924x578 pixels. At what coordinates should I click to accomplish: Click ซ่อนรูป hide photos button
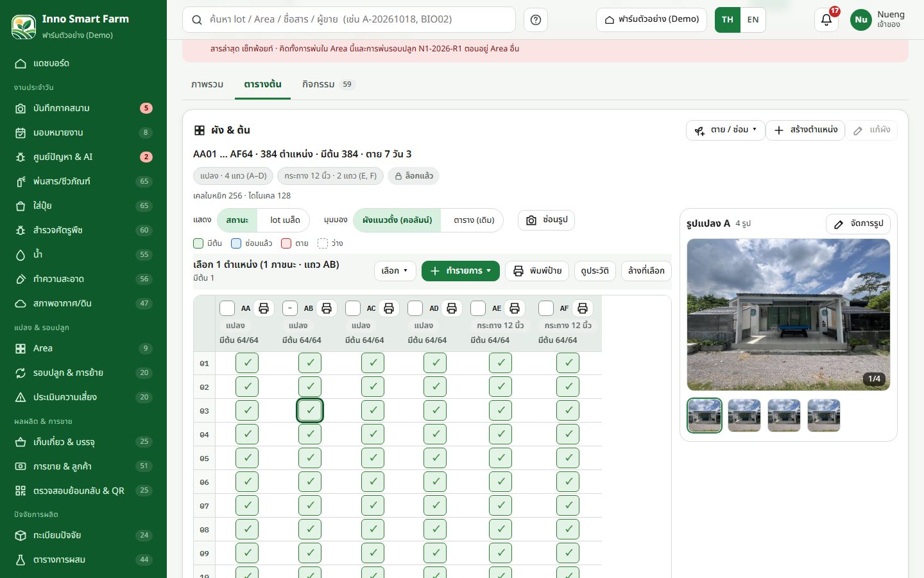tap(546, 220)
